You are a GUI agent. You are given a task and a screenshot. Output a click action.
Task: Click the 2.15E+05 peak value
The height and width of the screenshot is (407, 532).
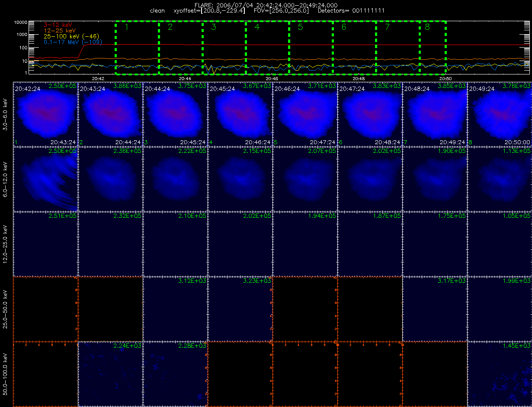point(257,151)
